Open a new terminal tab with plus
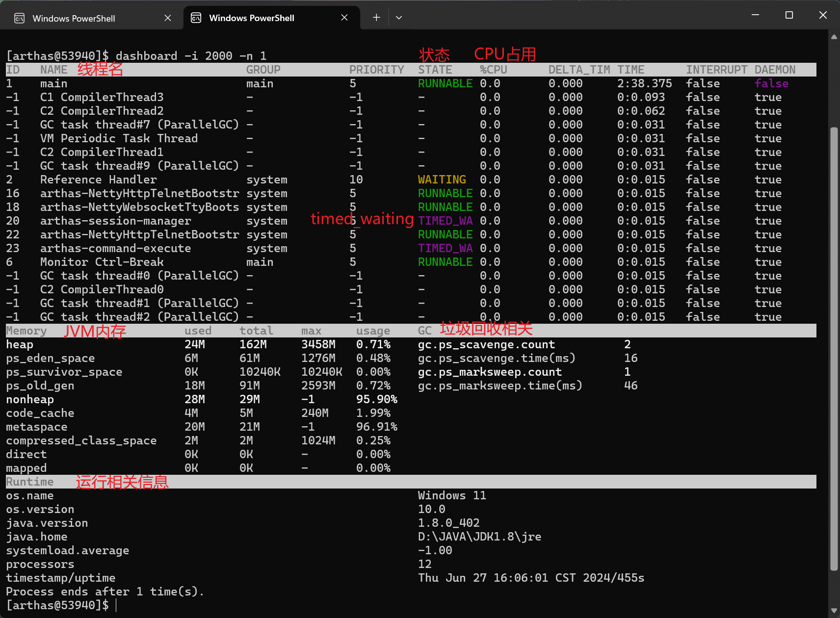This screenshot has width=840, height=618. coord(376,18)
